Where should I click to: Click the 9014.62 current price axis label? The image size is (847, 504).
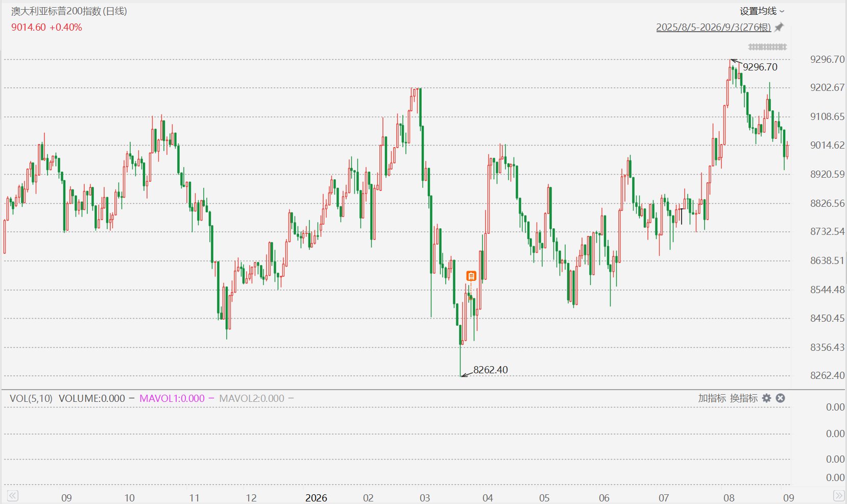point(827,145)
